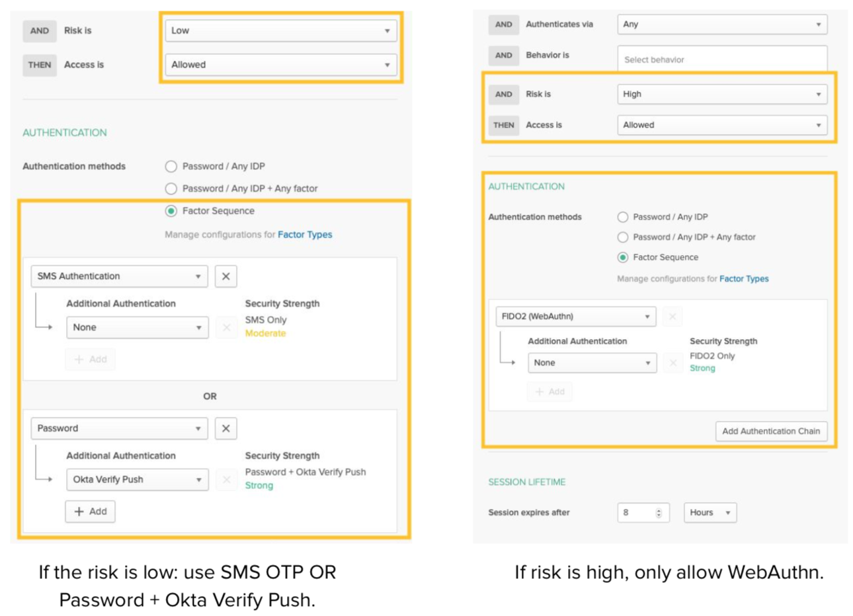This screenshot has height=616, width=853.
Task: Select Factor Sequence radio in left panel
Action: 171,211
